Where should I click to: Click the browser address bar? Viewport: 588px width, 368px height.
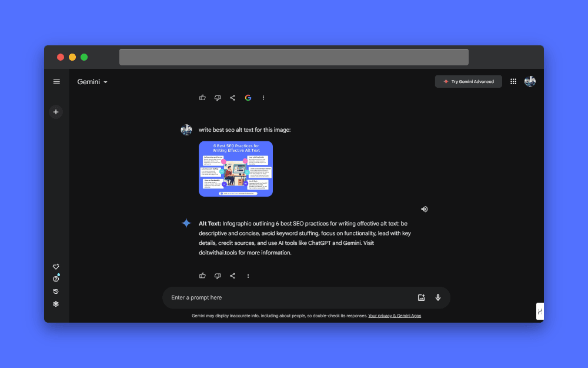click(x=293, y=57)
